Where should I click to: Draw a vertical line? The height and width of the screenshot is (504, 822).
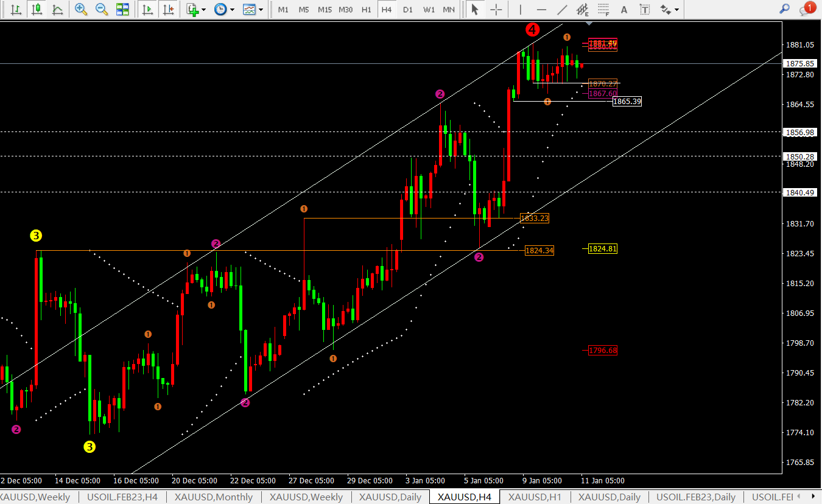coord(521,9)
